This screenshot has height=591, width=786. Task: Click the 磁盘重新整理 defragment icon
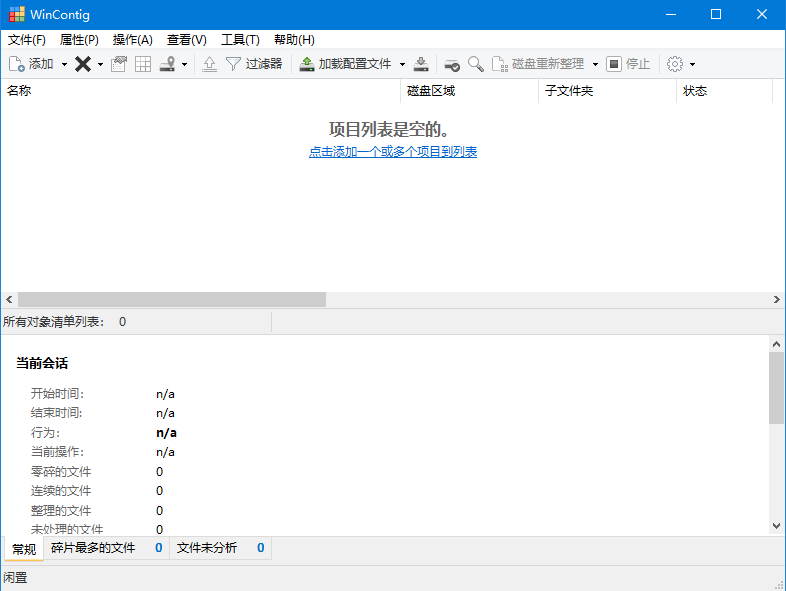pyautogui.click(x=500, y=64)
